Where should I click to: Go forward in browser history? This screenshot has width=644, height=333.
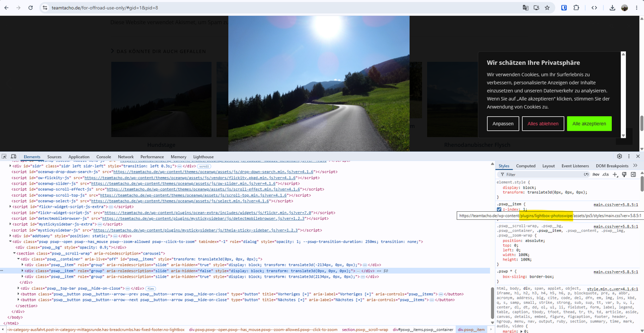pyautogui.click(x=18, y=8)
